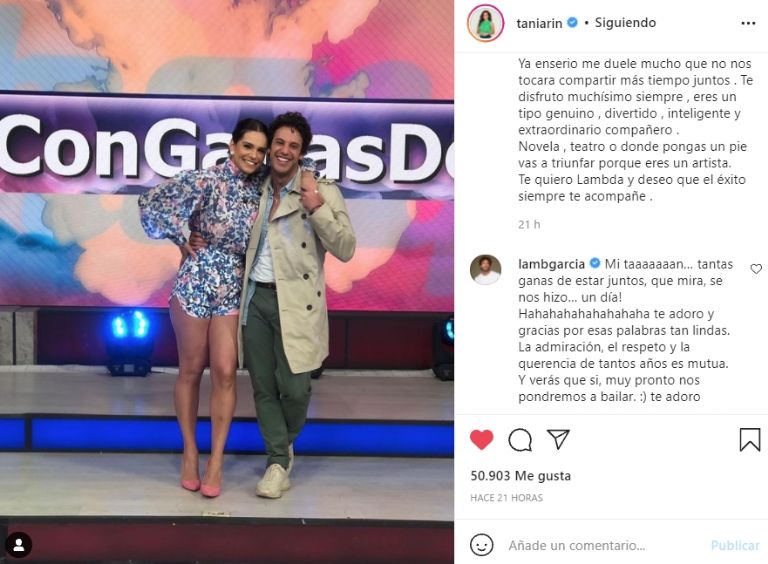Like lambgarcia's comment with small heart
The width and height of the screenshot is (768, 564).
click(756, 268)
